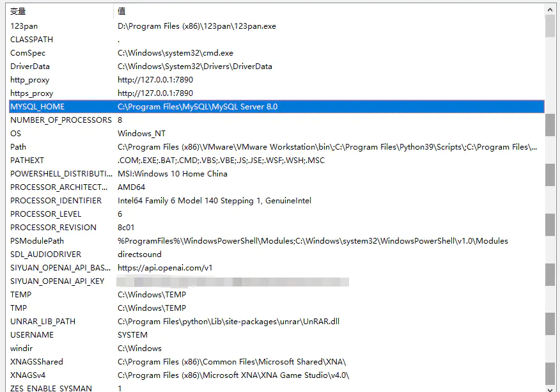The width and height of the screenshot is (560, 392).
Task: Select the DriverData variable row
Action: point(276,67)
